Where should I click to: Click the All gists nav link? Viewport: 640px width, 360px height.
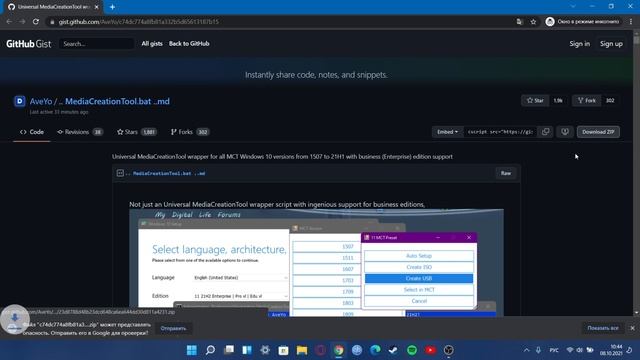click(x=152, y=44)
